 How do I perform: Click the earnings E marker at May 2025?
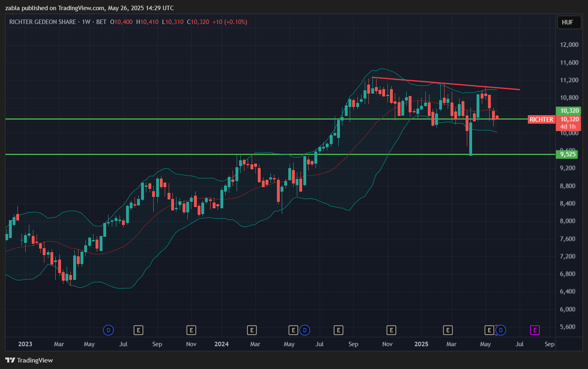click(489, 330)
